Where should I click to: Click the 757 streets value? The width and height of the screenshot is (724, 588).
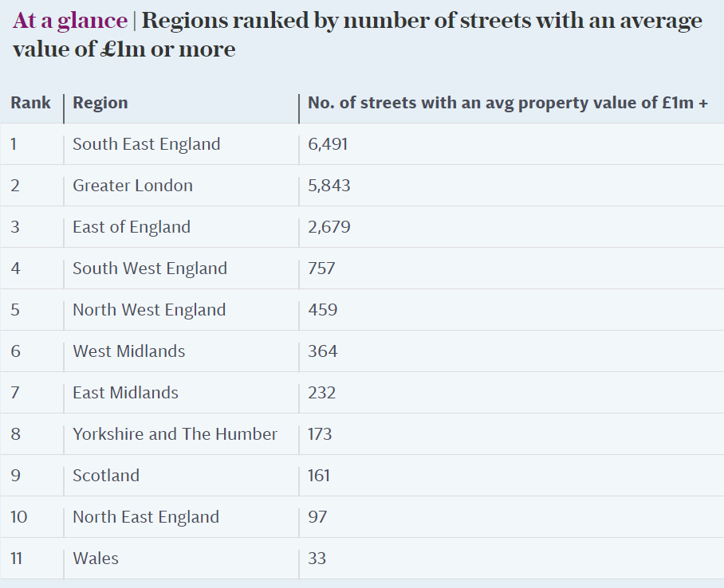pos(321,269)
